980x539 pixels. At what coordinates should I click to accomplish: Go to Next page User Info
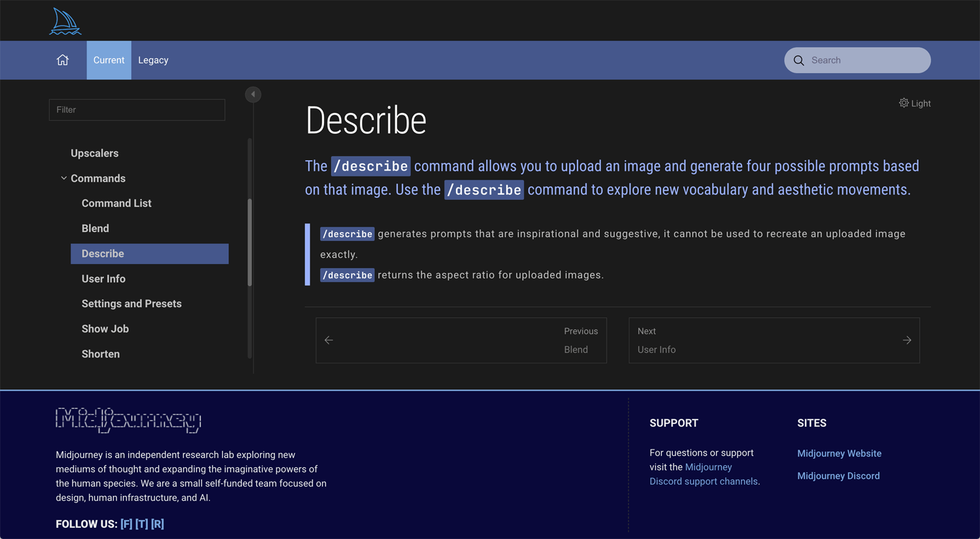click(x=774, y=340)
